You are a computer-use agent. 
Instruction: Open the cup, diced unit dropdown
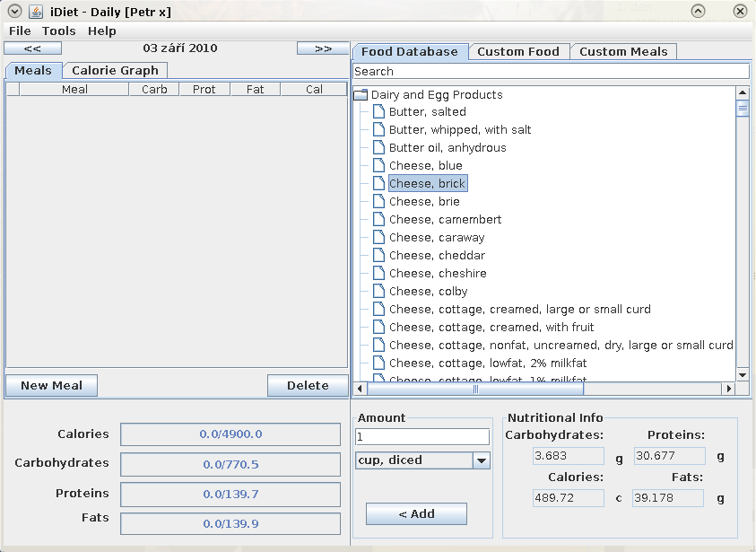click(x=482, y=460)
